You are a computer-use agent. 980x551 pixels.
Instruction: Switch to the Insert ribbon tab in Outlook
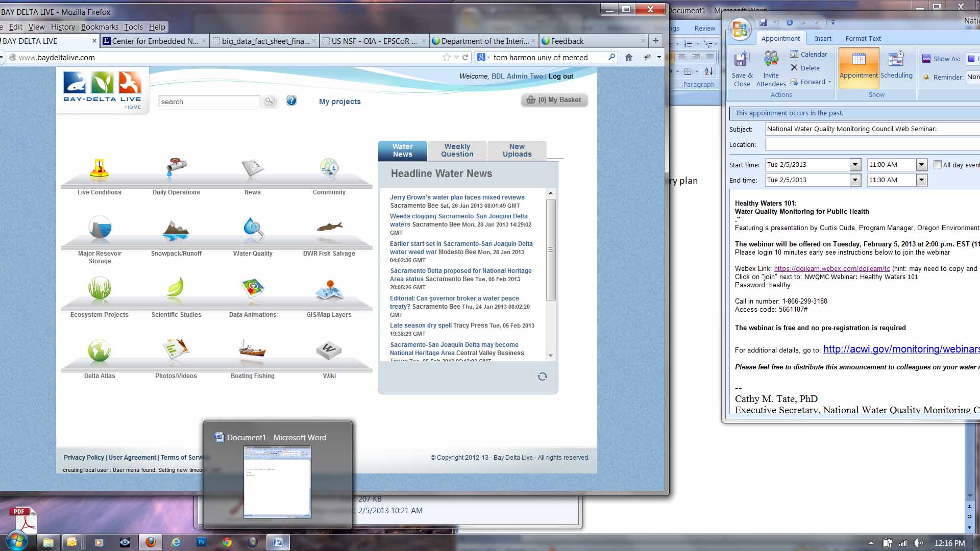822,38
